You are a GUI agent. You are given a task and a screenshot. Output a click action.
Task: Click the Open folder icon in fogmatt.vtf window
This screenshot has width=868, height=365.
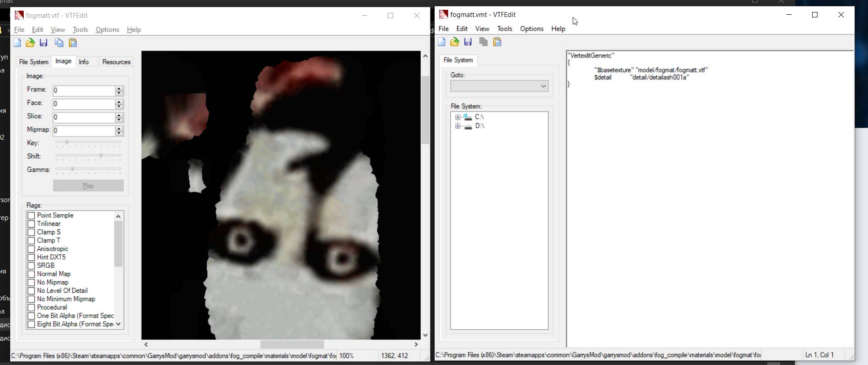coord(30,43)
